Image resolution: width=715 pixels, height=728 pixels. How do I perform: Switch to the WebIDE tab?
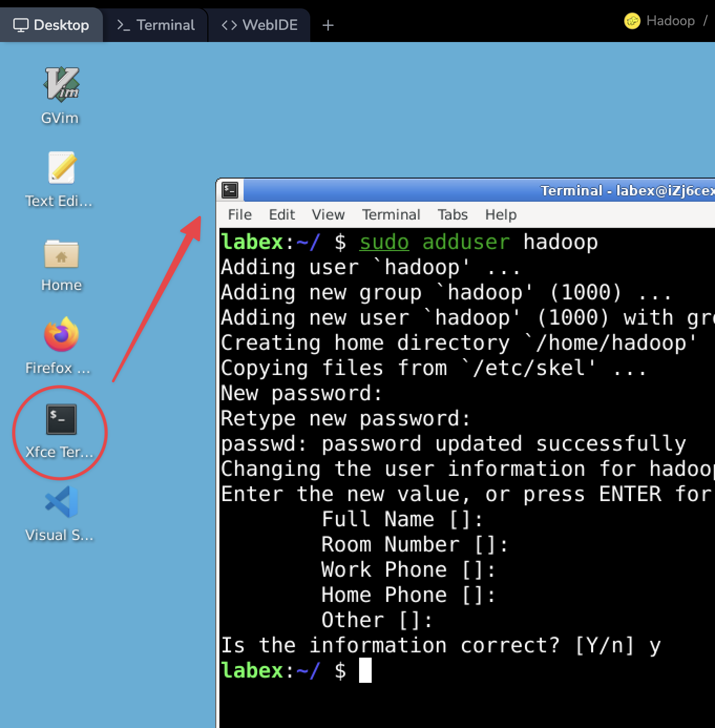coord(259,24)
